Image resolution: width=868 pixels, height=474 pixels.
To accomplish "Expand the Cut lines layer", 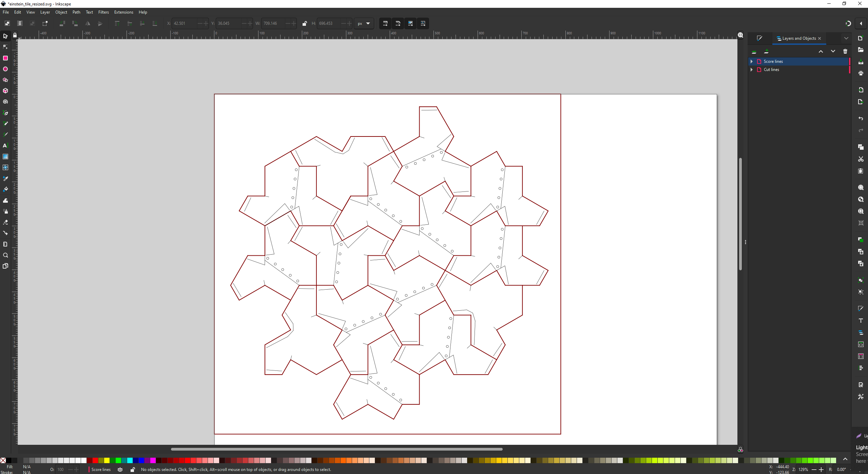I will 752,70.
